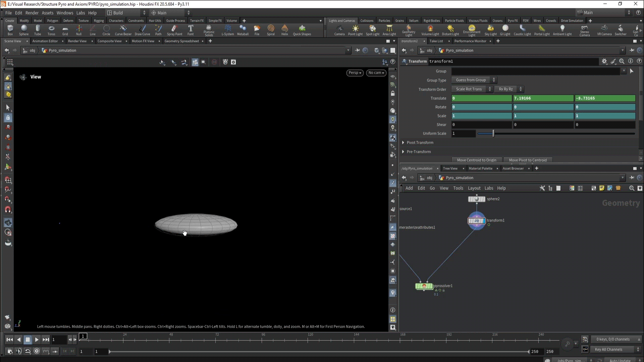This screenshot has height=362, width=644.
Task: Toggle the viewport lock camera icon
Action: click(393, 94)
